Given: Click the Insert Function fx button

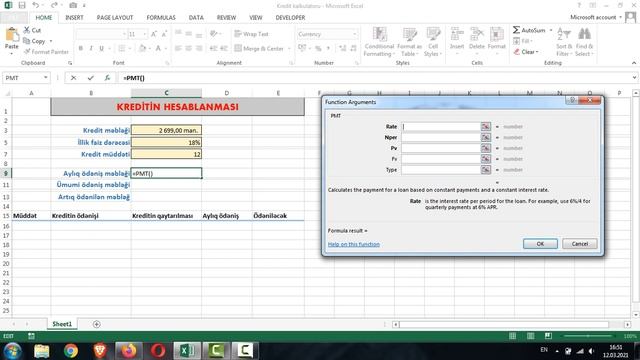Looking at the screenshot, I should click(107, 78).
